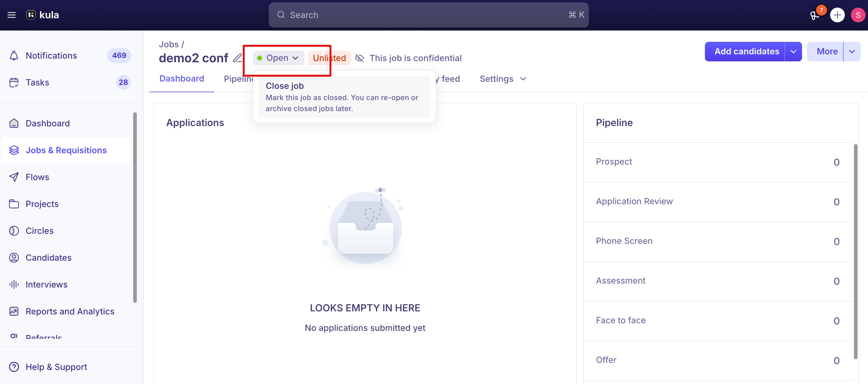Open the user avatar S
The height and width of the screenshot is (384, 868).
tap(858, 15)
